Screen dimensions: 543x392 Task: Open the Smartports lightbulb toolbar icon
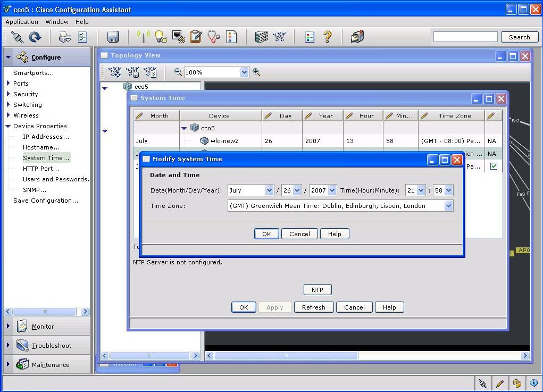[160, 37]
